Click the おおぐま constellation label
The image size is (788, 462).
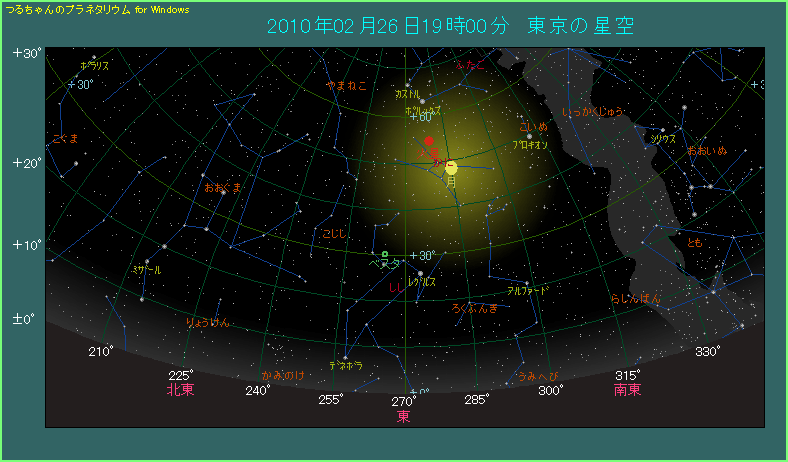(x=222, y=187)
